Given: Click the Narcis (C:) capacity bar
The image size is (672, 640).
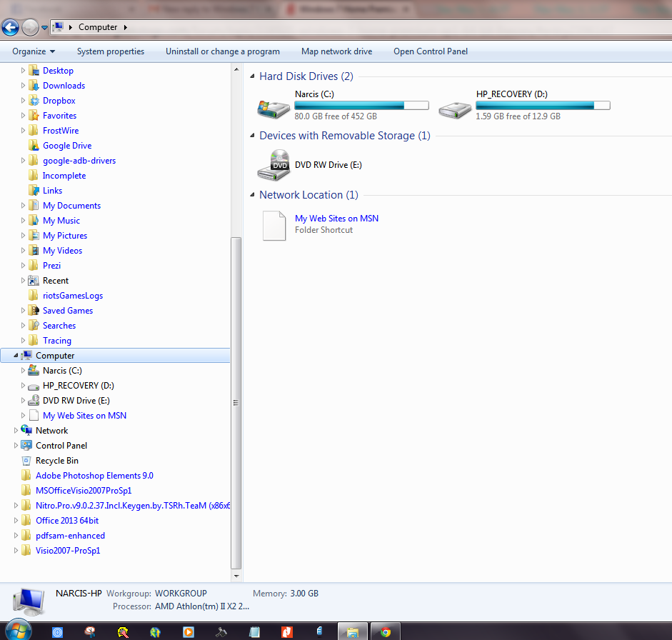Looking at the screenshot, I should pos(361,106).
